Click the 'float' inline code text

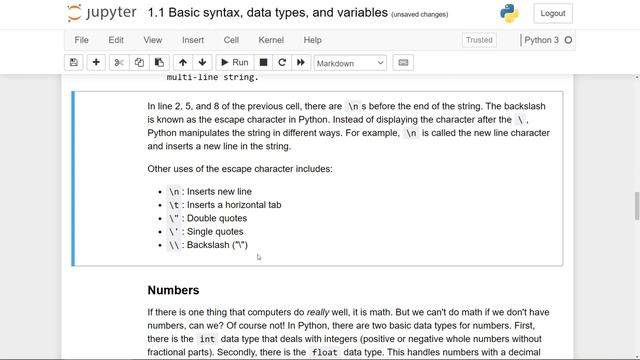pyautogui.click(x=324, y=352)
